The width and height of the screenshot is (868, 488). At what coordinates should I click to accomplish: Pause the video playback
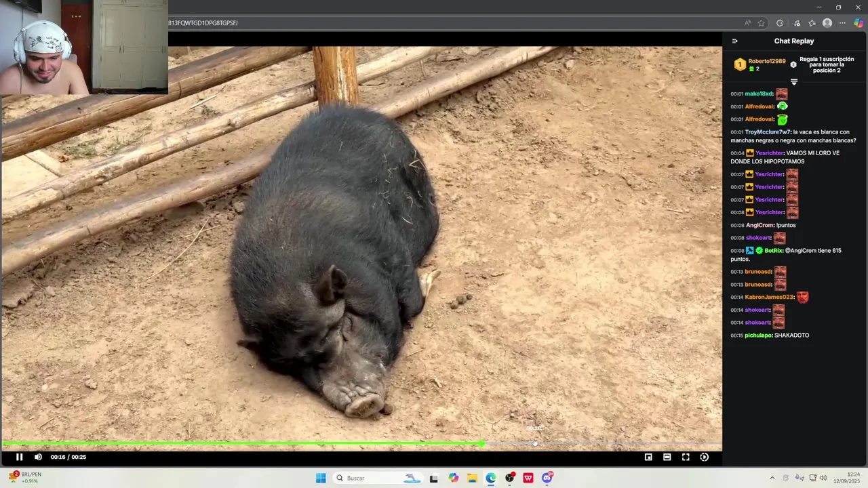(19, 457)
